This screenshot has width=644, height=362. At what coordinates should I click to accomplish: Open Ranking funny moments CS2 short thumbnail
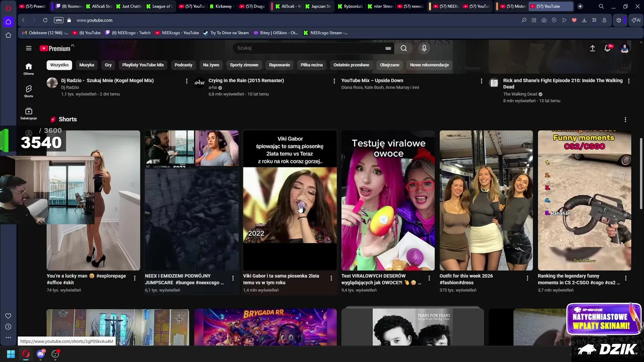pos(584,201)
